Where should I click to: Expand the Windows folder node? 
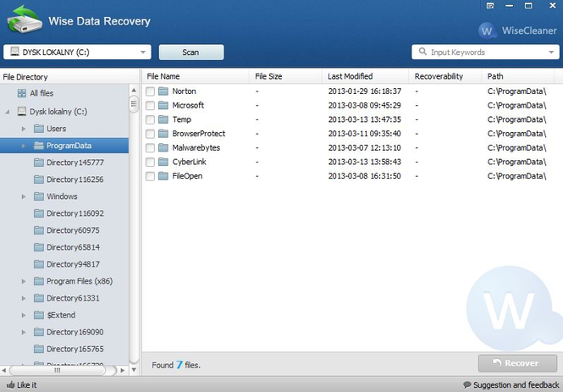pyautogui.click(x=24, y=196)
